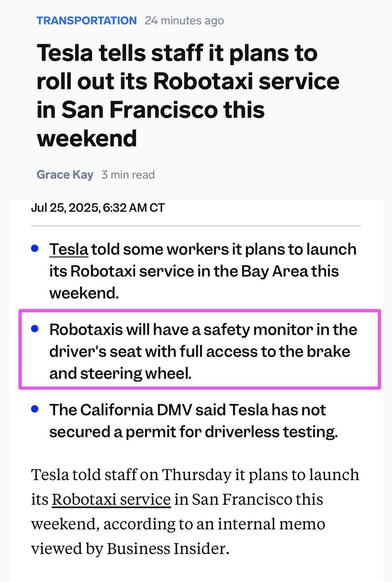Click the Bay Area launch bullet text

pos(204,271)
